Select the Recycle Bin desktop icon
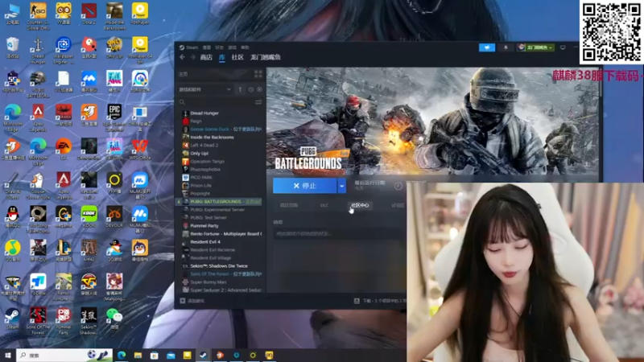The width and height of the screenshot is (644, 362). pos(12,48)
